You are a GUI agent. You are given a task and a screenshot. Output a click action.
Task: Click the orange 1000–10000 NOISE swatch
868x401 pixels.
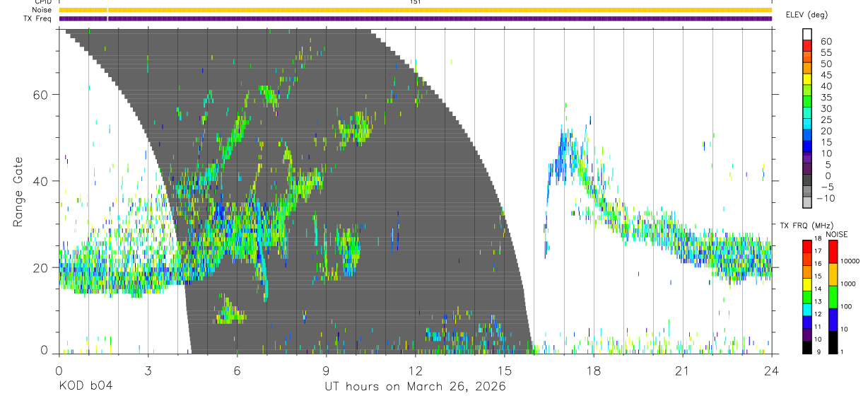click(833, 274)
